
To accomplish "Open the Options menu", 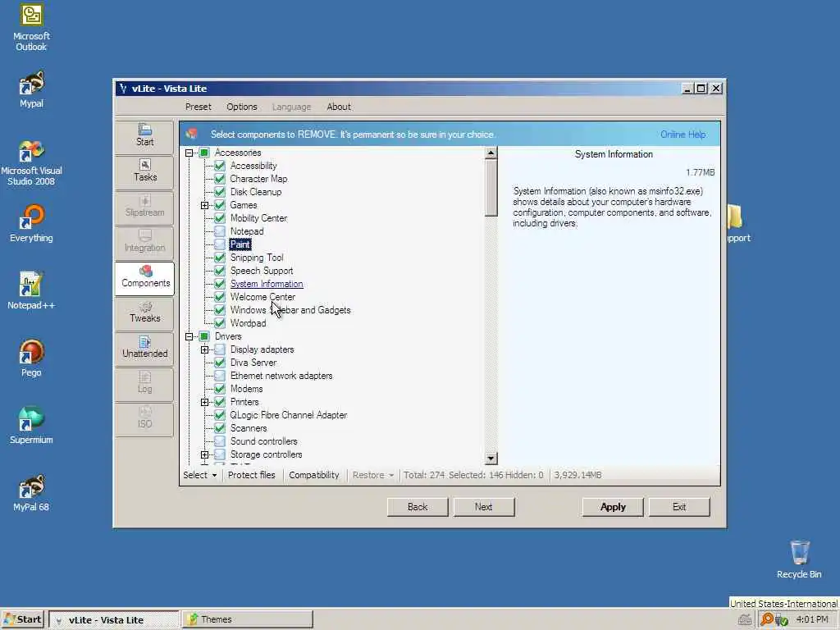I will click(x=242, y=107).
